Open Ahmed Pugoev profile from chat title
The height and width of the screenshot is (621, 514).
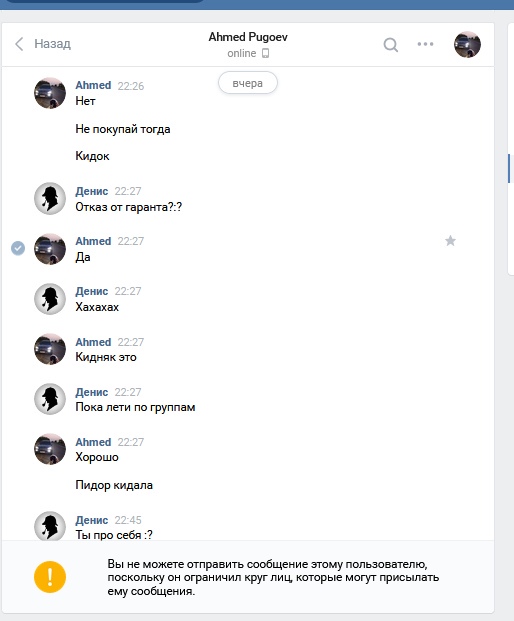coord(248,37)
